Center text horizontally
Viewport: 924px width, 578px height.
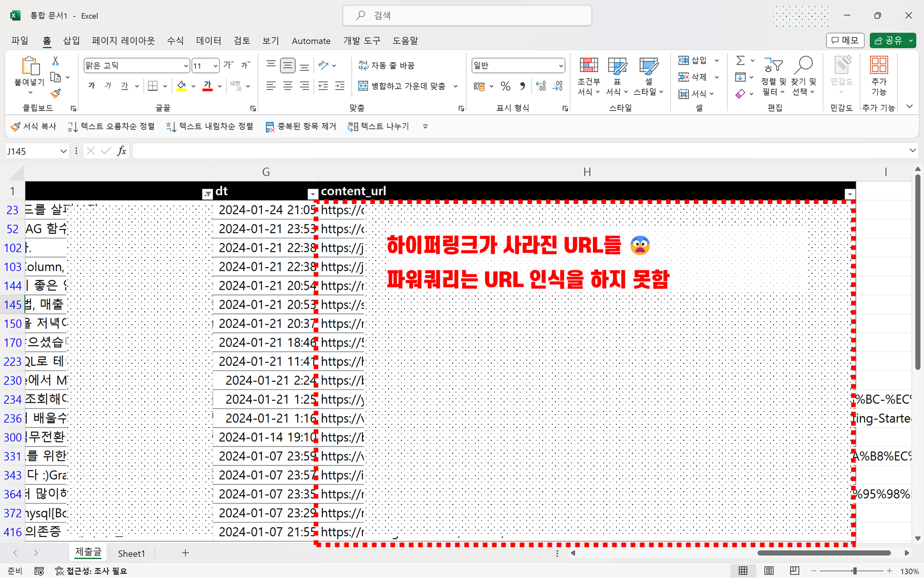287,86
